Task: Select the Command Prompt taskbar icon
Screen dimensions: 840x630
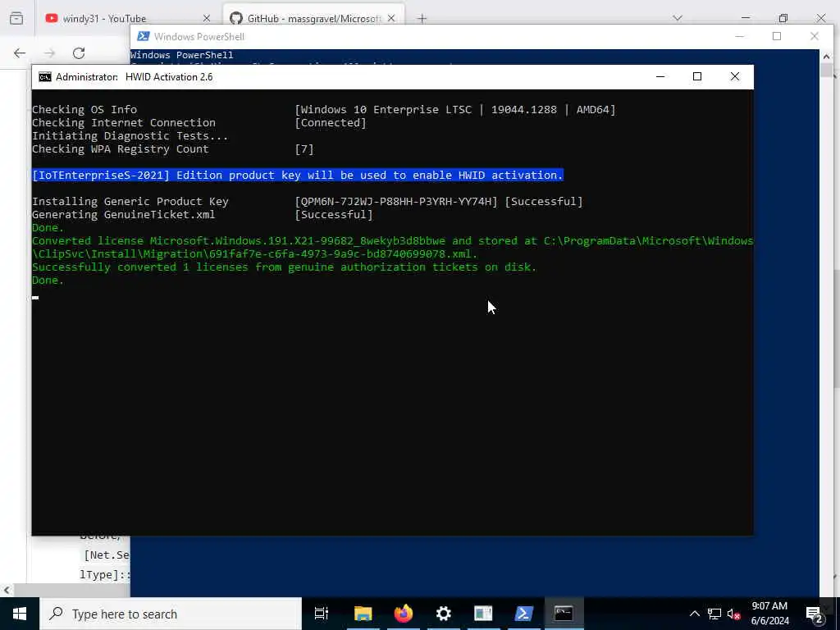Action: 564,614
